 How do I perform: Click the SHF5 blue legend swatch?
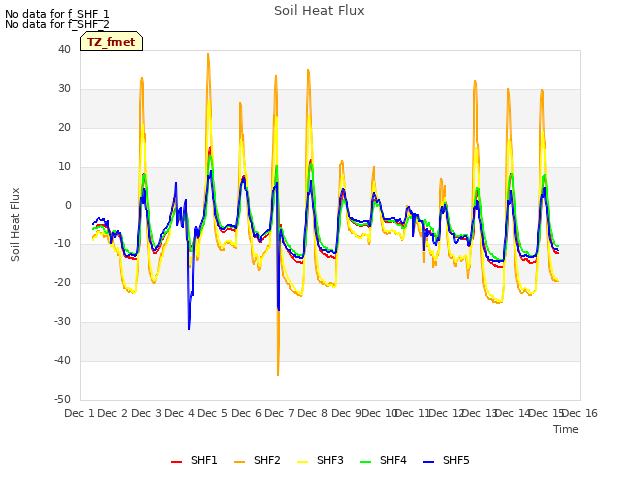pos(429,461)
